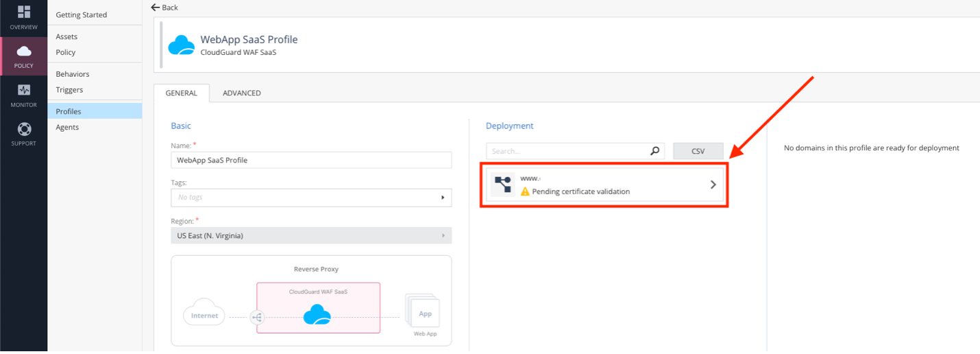The image size is (980, 354).
Task: Open Policy in sidebar submenu
Action: click(66, 52)
